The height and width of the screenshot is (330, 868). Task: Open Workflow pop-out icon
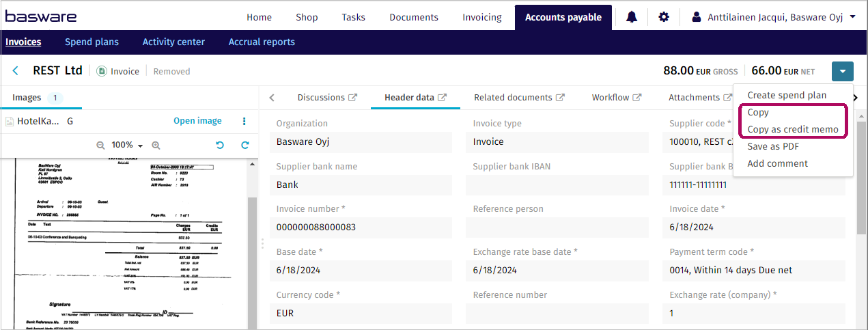[637, 98]
